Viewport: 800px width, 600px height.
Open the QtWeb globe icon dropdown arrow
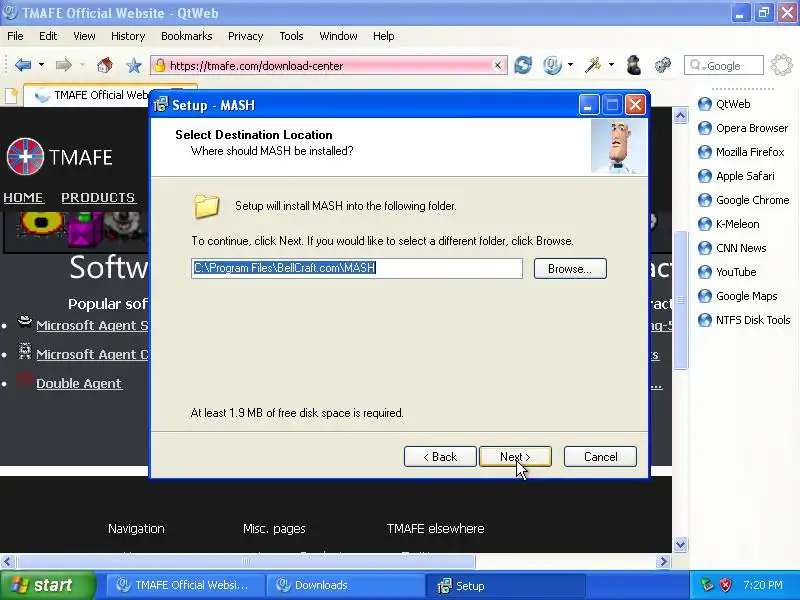click(x=570, y=65)
